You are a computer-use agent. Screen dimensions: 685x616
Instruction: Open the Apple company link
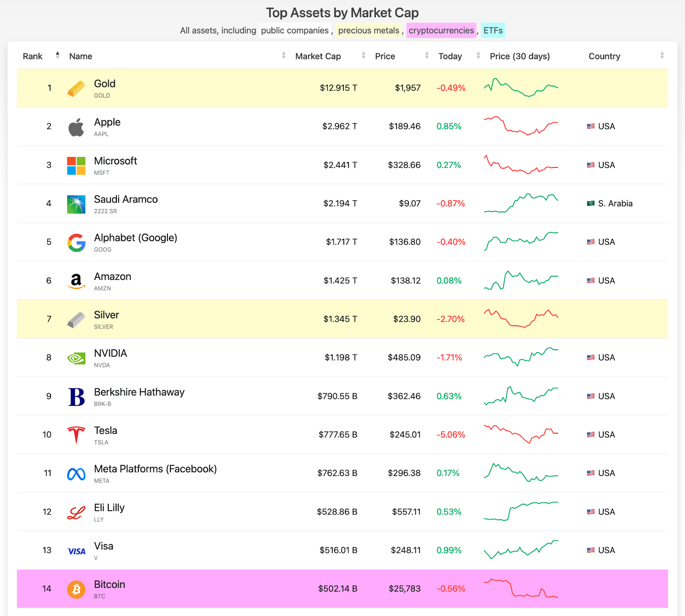click(x=107, y=122)
